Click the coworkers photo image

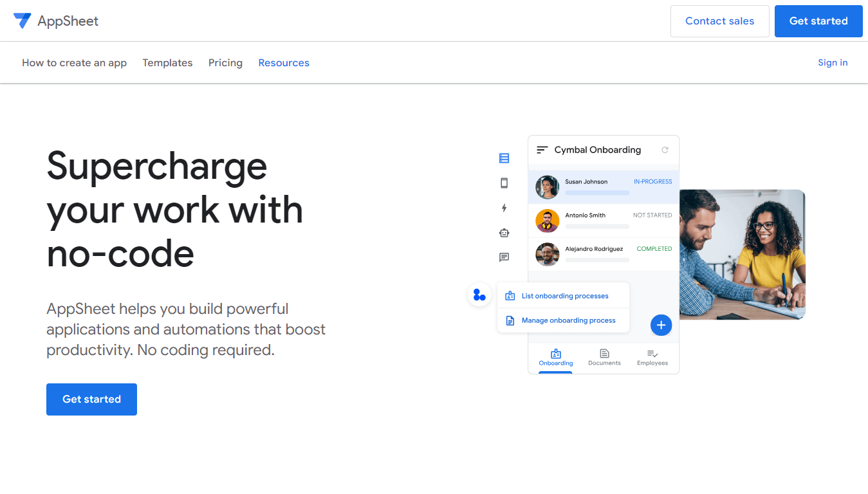point(743,255)
